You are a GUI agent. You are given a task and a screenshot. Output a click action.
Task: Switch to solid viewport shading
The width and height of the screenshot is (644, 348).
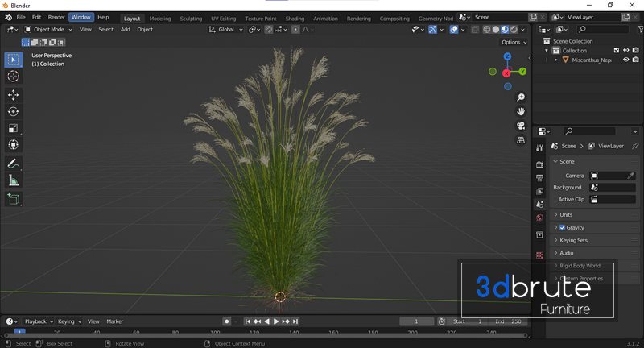point(496,30)
